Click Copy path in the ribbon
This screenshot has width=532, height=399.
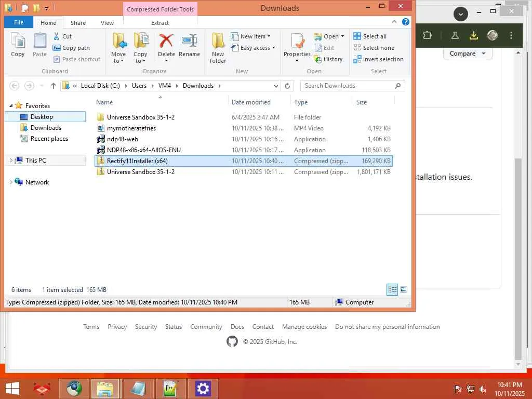(72, 48)
